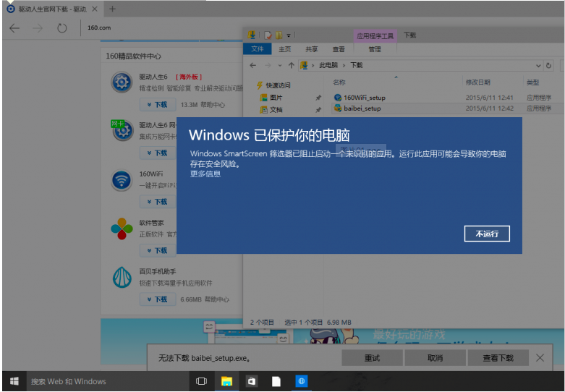The width and height of the screenshot is (565, 392).
Task: Sort by the 类型 column header
Action: point(532,82)
